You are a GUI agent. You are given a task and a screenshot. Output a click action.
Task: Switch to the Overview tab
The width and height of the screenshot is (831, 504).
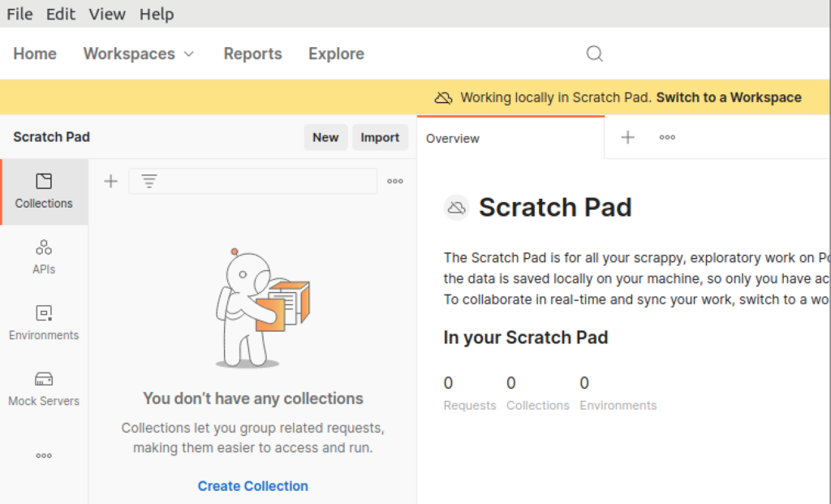click(453, 138)
